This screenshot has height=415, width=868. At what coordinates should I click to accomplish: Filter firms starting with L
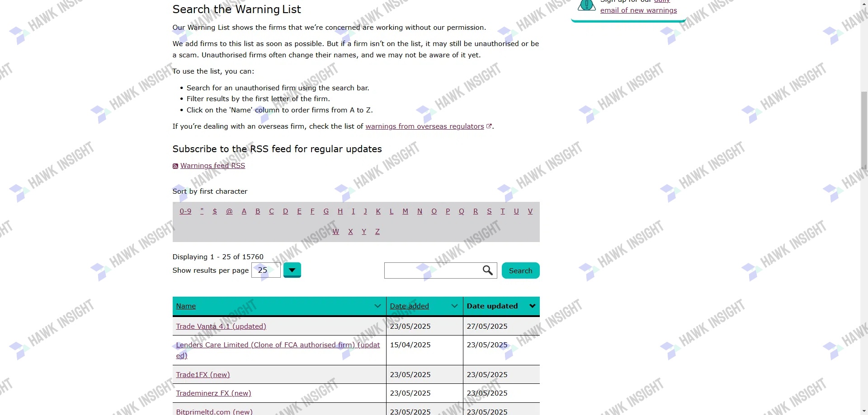click(392, 211)
